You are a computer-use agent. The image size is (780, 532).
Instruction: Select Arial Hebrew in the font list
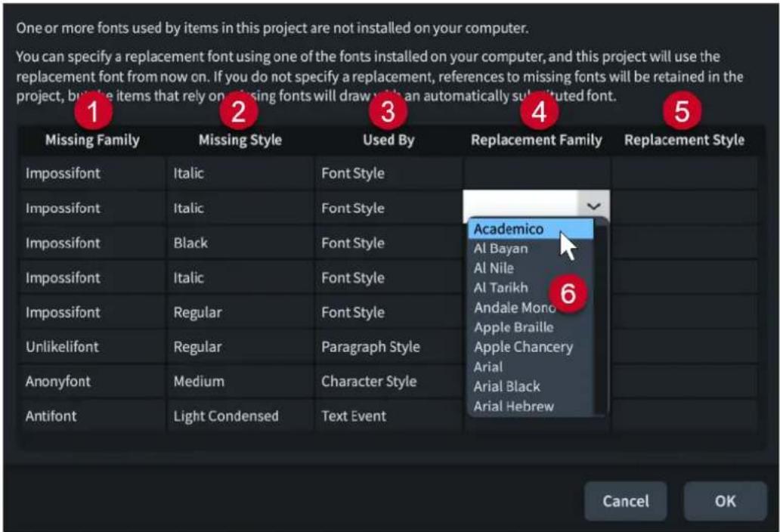(531, 407)
